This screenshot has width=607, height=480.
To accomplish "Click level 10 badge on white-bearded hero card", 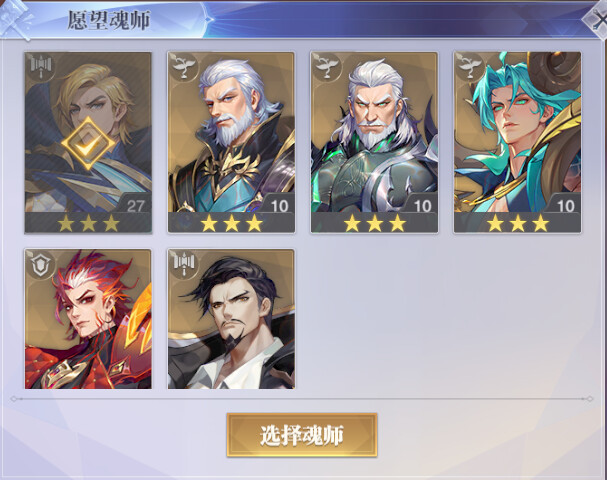I will [279, 206].
